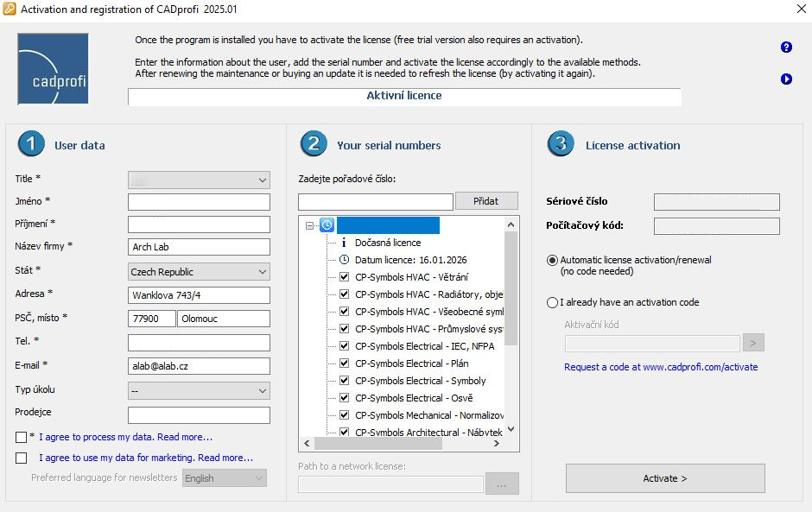The height and width of the screenshot is (512, 812).
Task: Collapse the serial number tree node
Action: 310,225
